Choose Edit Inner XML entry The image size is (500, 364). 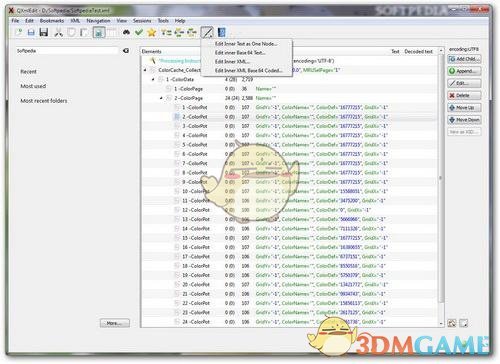click(x=246, y=62)
